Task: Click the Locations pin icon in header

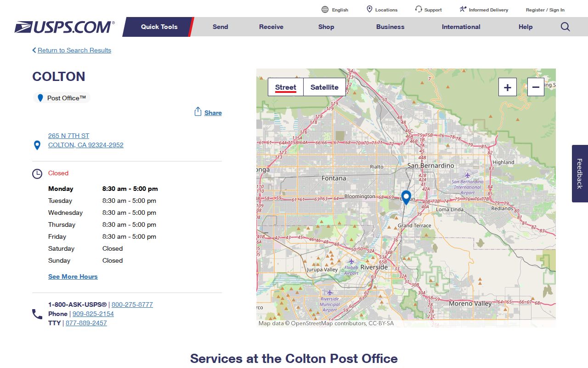Action: pyautogui.click(x=369, y=9)
